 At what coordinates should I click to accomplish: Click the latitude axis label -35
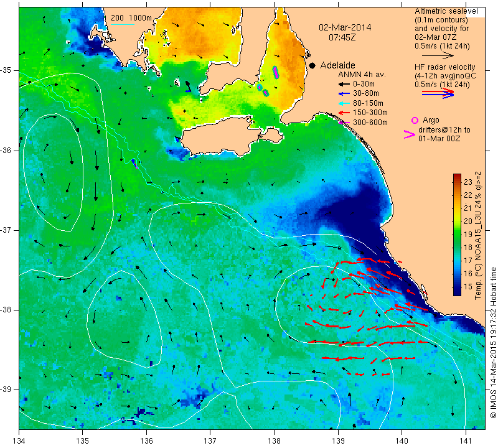coord(6,70)
